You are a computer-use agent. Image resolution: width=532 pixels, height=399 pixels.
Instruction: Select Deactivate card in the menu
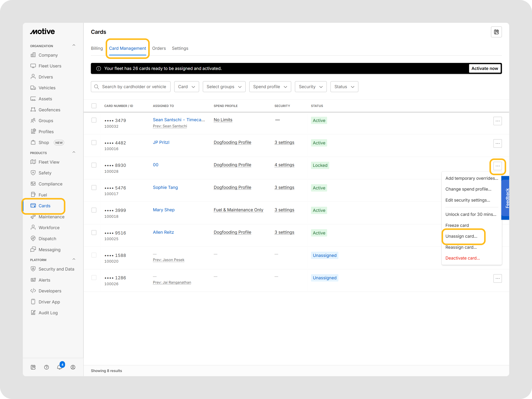(462, 258)
